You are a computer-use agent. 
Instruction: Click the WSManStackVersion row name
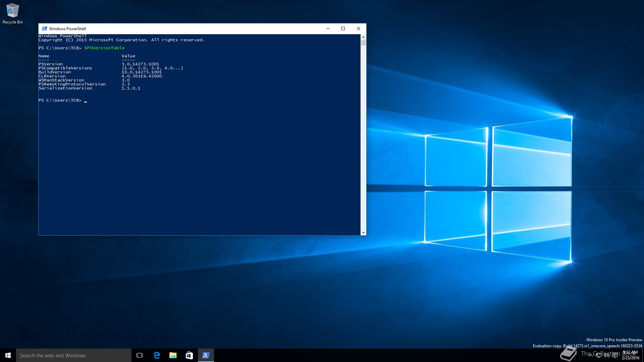point(61,80)
